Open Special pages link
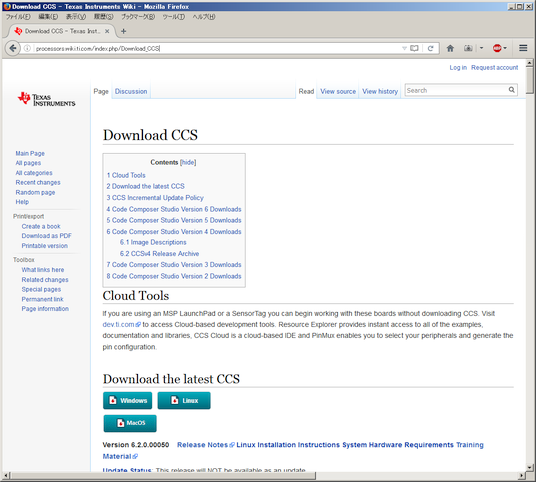This screenshot has height=482, width=536. pos(41,289)
